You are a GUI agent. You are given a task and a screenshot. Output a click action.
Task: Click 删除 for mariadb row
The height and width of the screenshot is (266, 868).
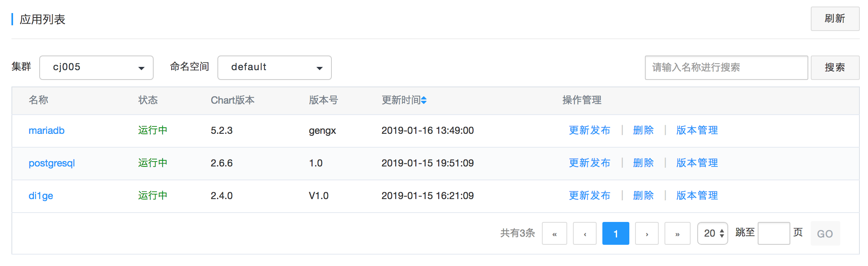[x=644, y=131]
